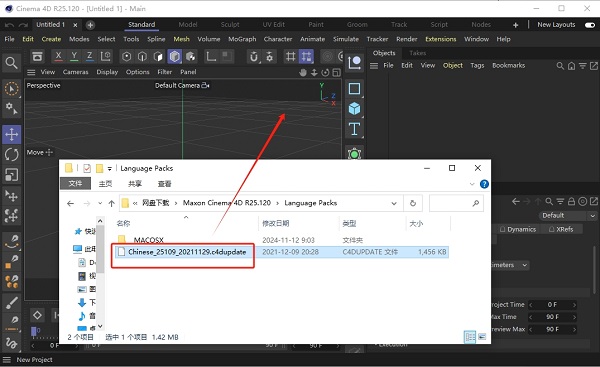Click the Objects manager filter icon
The image size is (600, 367).
(582, 66)
